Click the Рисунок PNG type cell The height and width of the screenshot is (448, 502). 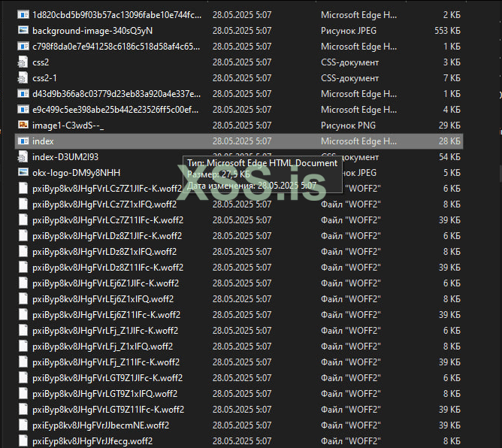coord(348,126)
